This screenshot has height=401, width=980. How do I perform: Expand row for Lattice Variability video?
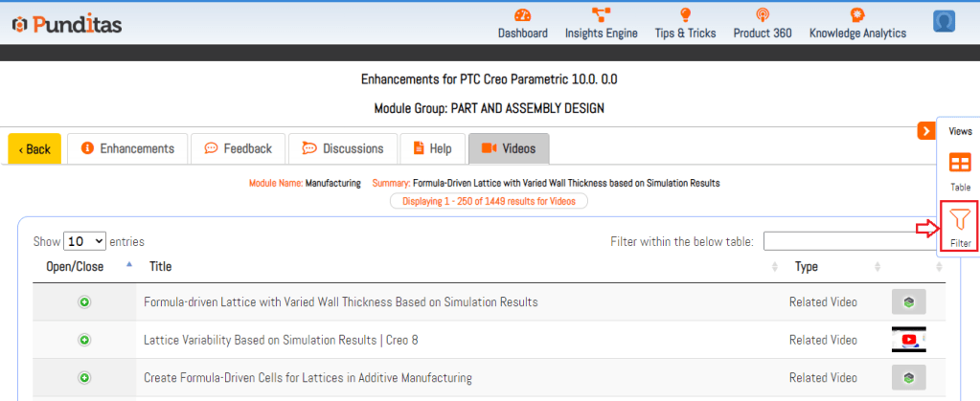pos(84,340)
